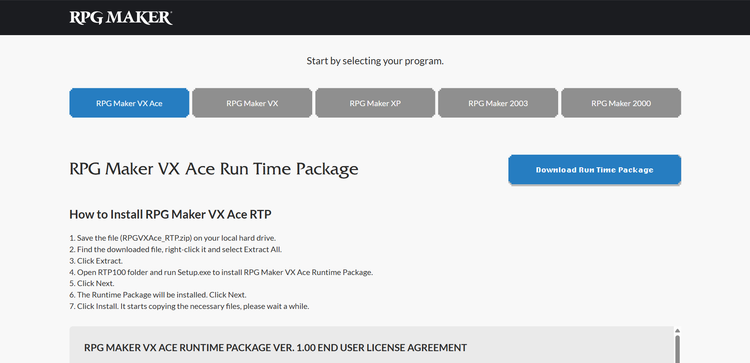Choose the RPG Maker 2003 tab
The width and height of the screenshot is (750, 363).
click(498, 103)
